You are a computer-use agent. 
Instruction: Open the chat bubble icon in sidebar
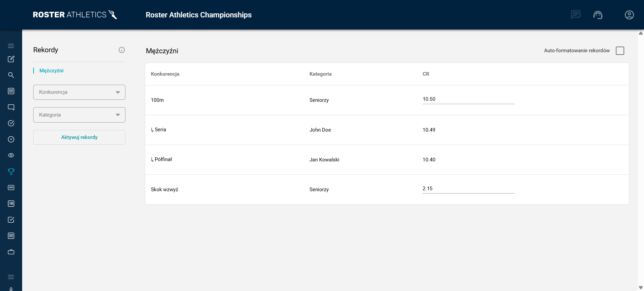(11, 107)
